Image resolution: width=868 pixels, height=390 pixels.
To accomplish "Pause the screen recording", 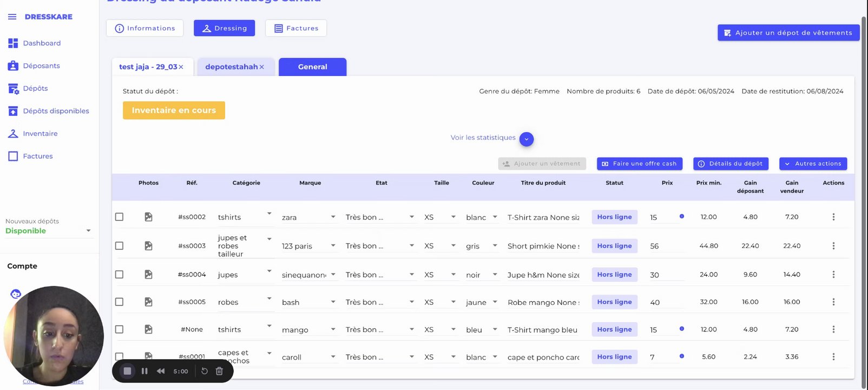I will [144, 371].
